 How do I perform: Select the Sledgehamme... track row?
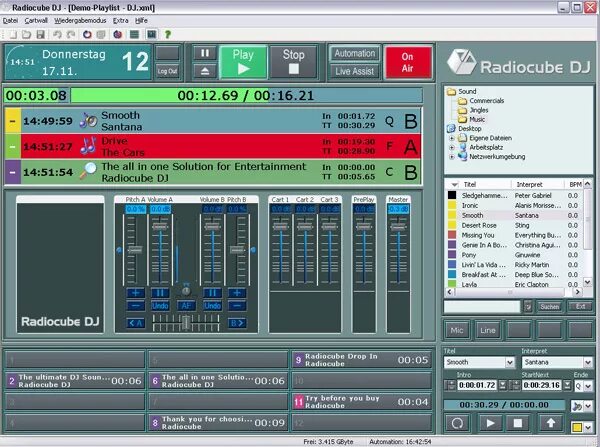pyautogui.click(x=514, y=196)
